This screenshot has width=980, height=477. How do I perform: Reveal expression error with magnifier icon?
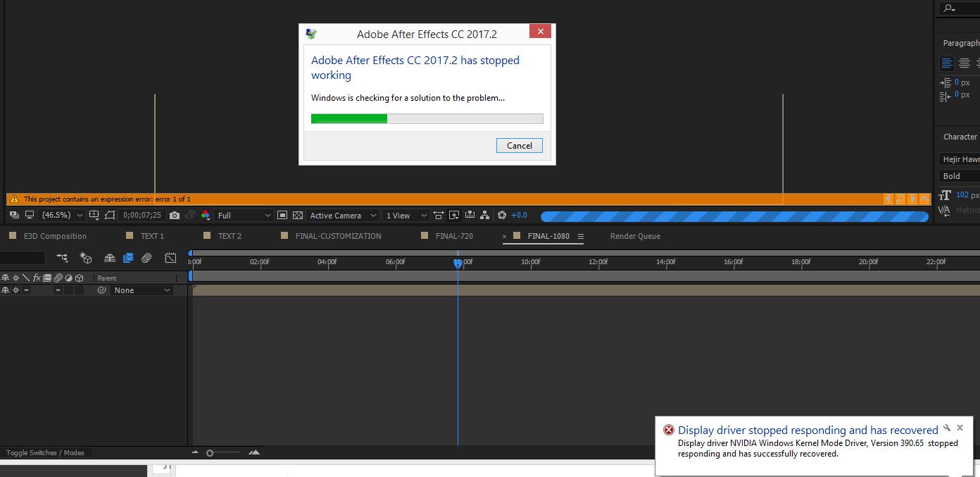(x=900, y=199)
